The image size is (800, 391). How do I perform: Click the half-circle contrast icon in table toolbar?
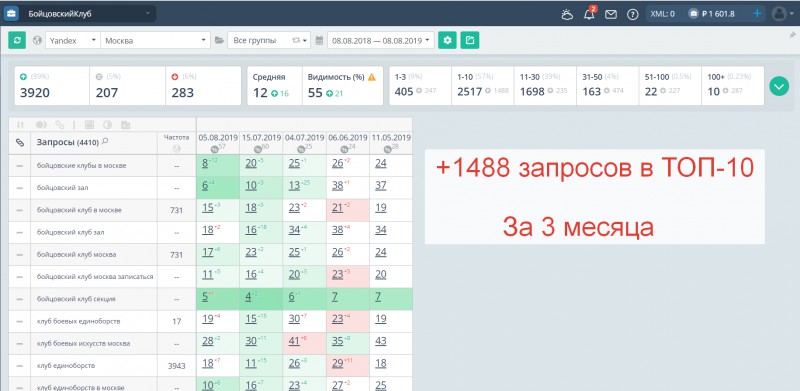click(x=107, y=125)
